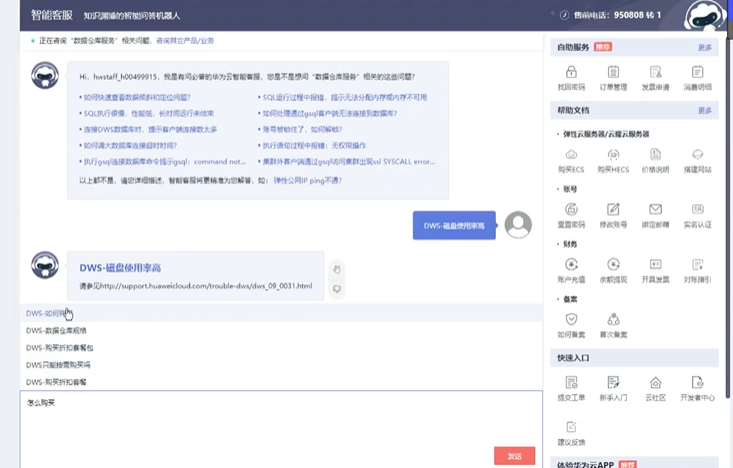This screenshot has height=468, width=733.
Task: Select question 集群外客户端 ssl SYSCALL error
Action: click(349, 161)
